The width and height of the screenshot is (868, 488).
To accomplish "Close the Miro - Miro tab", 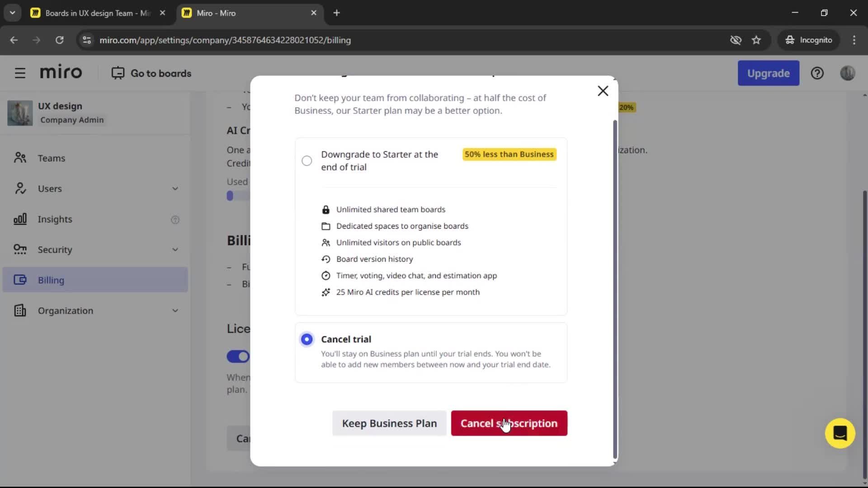I will 314,13.
